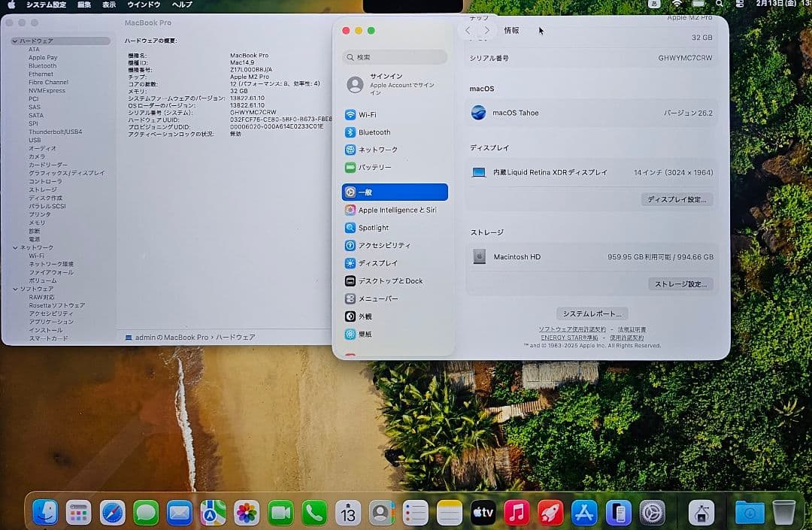Collapse ハードウェア tree in System Information
The image size is (812, 530).
[15, 41]
